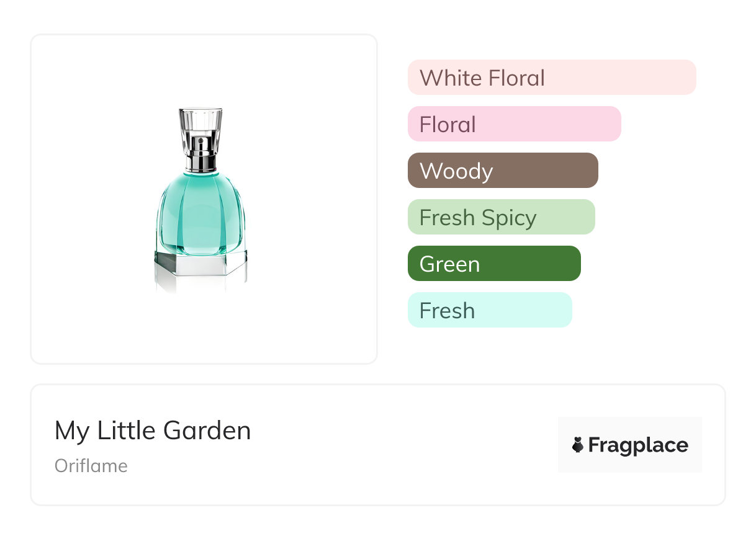Click the 'White Floral' text label
756x536 pixels.
[482, 78]
